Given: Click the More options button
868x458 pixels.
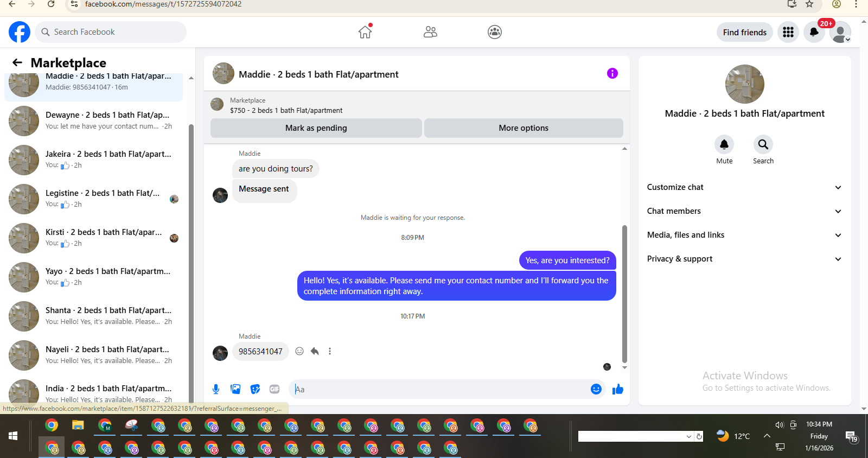Looking at the screenshot, I should (x=524, y=128).
